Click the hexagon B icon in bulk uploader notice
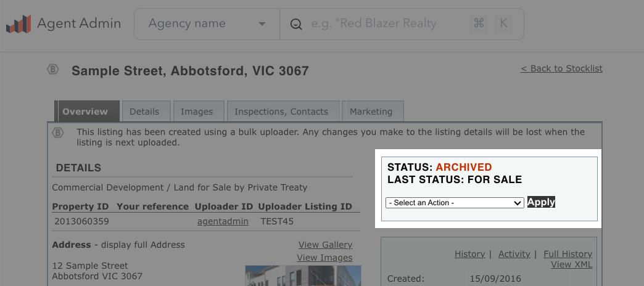The image size is (644, 286). 59,133
